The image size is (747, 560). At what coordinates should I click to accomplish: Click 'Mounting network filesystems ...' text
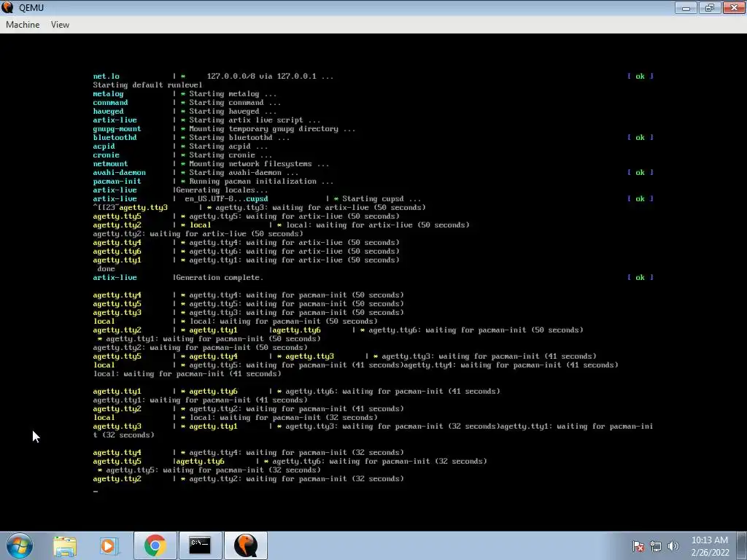pos(259,164)
